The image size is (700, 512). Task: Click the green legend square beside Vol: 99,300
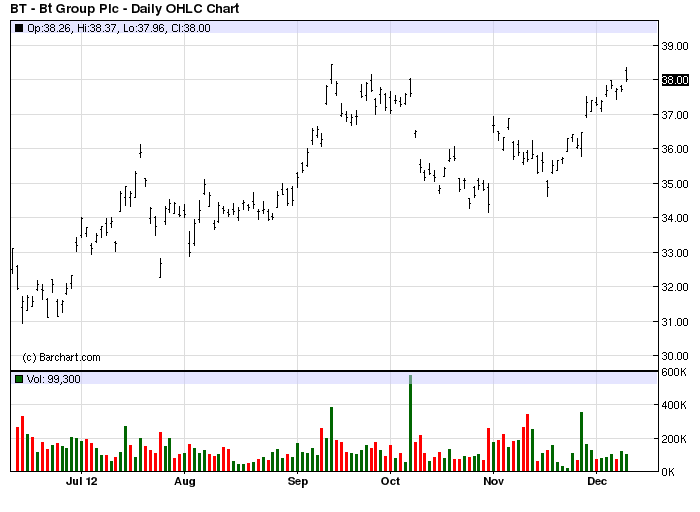tap(19, 379)
